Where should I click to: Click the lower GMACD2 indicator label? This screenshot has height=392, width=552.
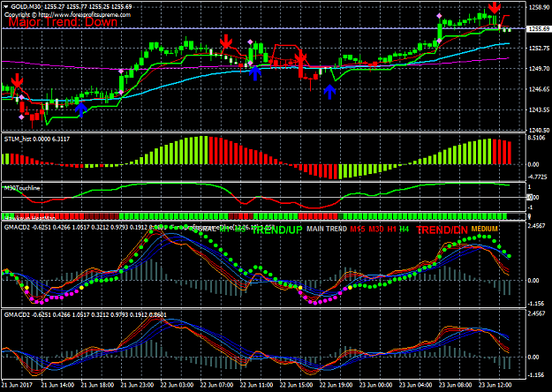click(85, 314)
